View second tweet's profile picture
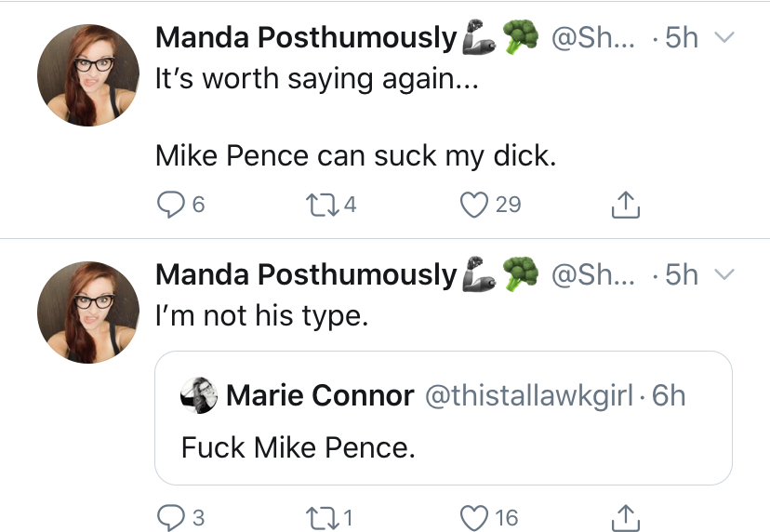Screen dimensions: 770x532 coord(88,312)
